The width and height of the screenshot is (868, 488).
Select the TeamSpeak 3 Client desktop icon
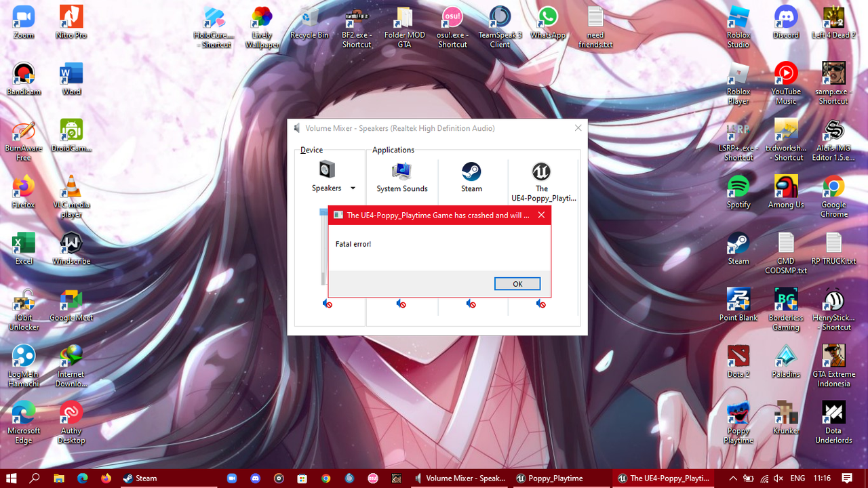pos(500,27)
